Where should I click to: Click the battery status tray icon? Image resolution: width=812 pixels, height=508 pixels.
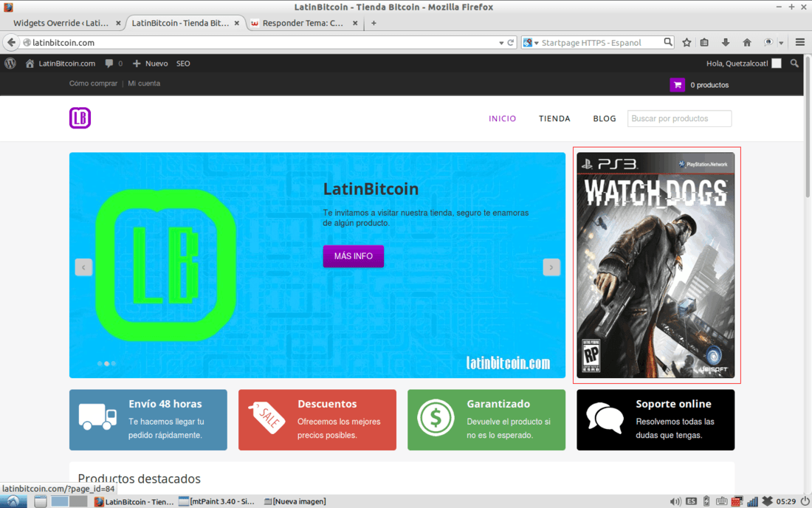tap(706, 501)
